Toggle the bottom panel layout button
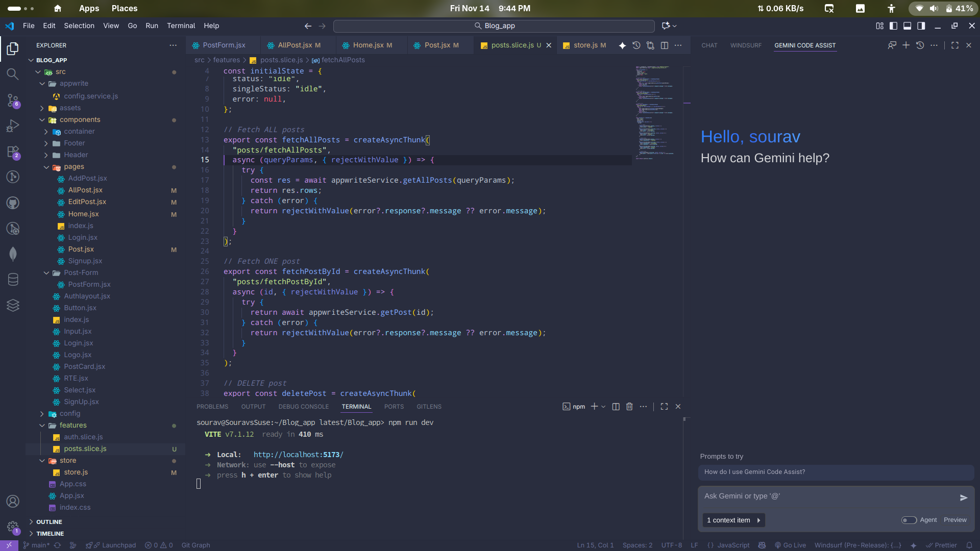Screen dimensions: 980x551 click(x=907, y=26)
